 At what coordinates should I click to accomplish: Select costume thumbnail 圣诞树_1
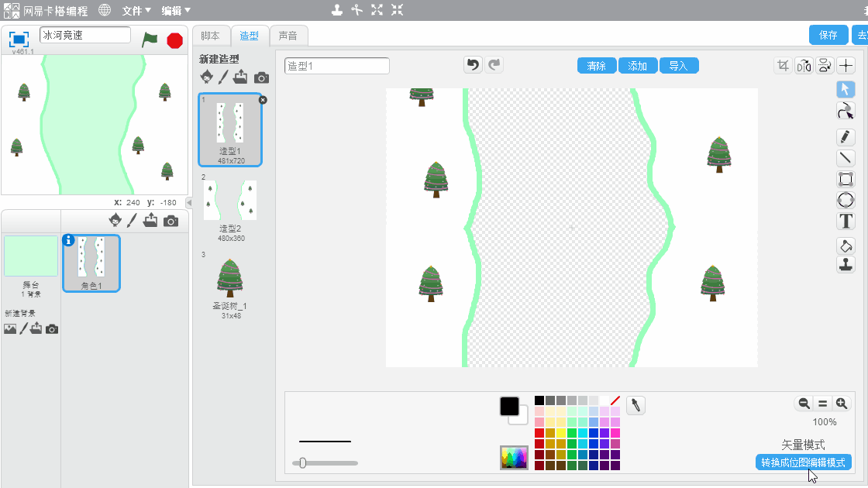230,286
